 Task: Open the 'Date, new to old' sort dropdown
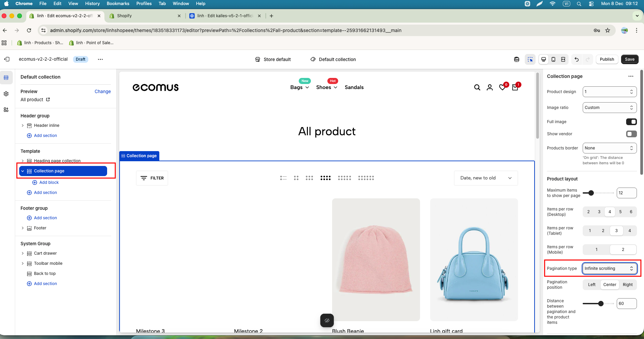click(485, 178)
